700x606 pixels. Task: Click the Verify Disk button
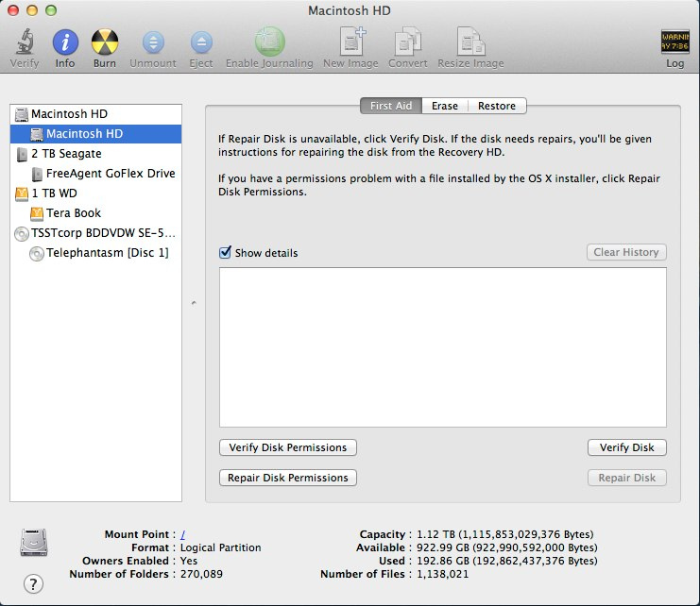[626, 447]
